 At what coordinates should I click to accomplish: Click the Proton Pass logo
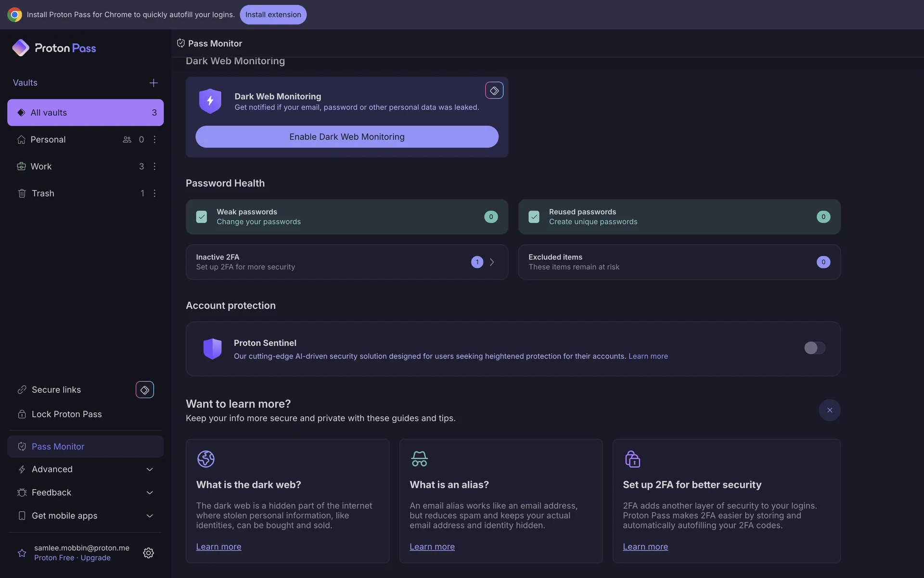(x=54, y=48)
